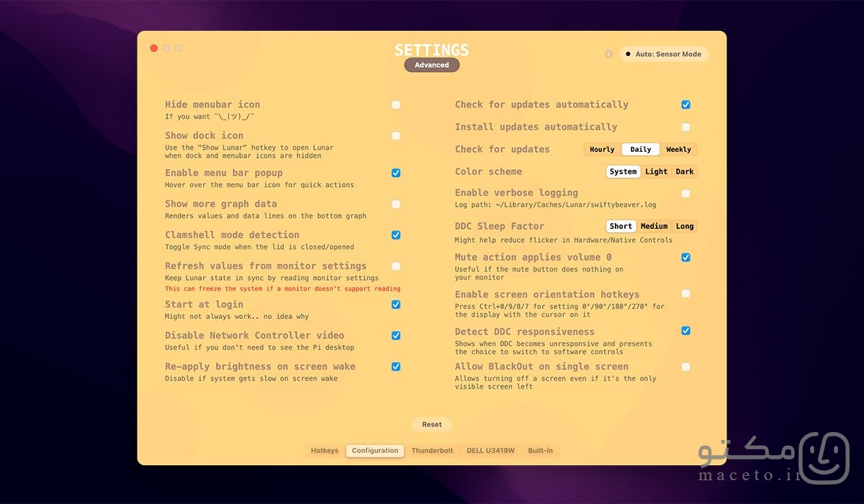Pick Medium DDC Sleep Factor
The image size is (864, 504).
click(x=654, y=226)
